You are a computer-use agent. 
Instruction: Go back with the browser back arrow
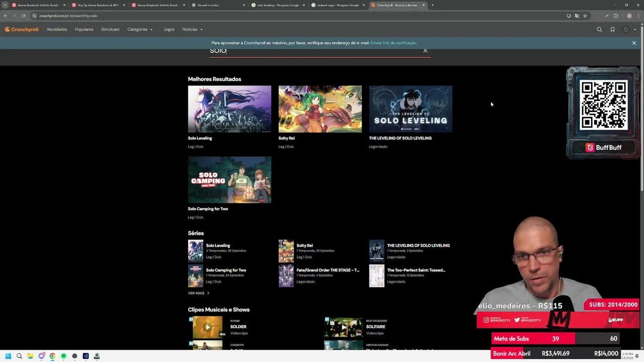click(x=6, y=16)
